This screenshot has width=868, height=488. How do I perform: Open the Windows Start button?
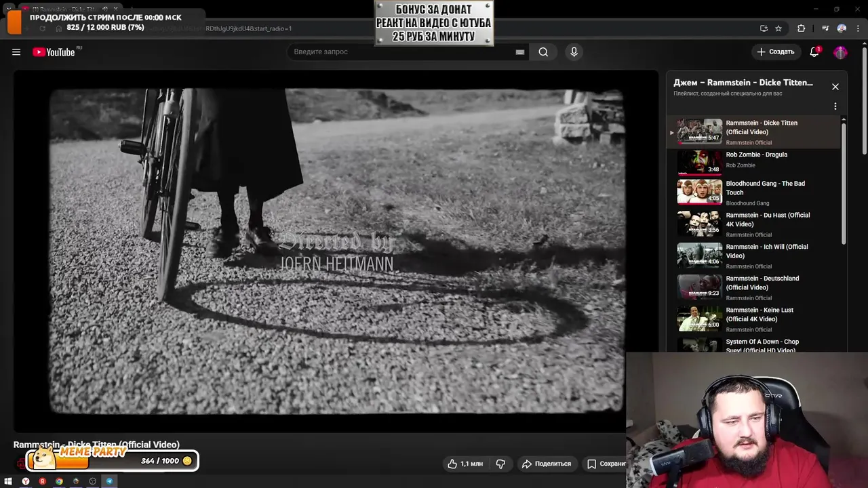pos(8,481)
